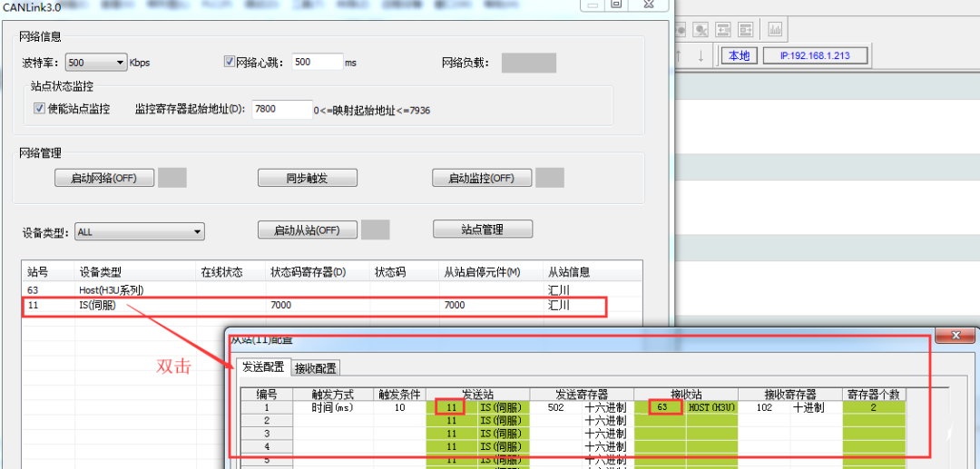Click the left-arrow indent toolbar icon

[722, 29]
